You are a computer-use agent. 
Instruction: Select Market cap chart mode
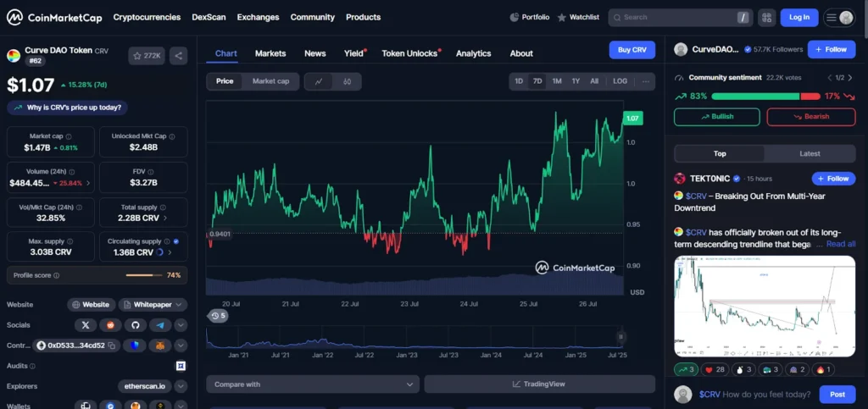pyautogui.click(x=270, y=81)
